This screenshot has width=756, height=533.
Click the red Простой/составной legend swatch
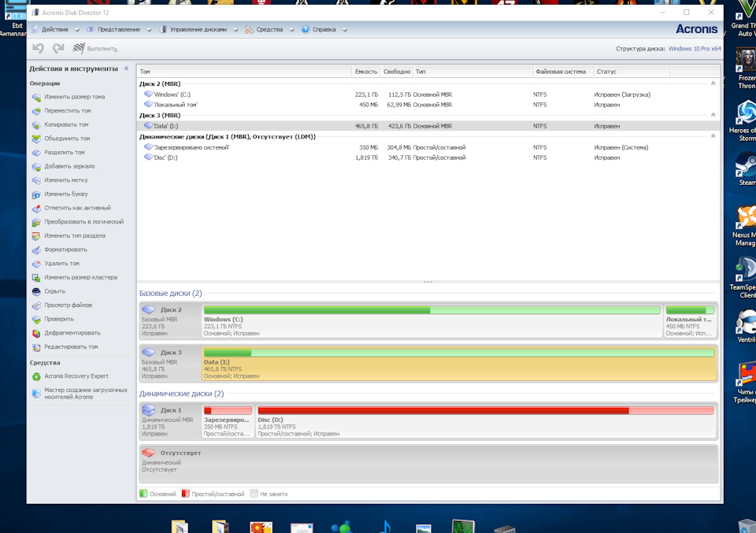[x=186, y=494]
